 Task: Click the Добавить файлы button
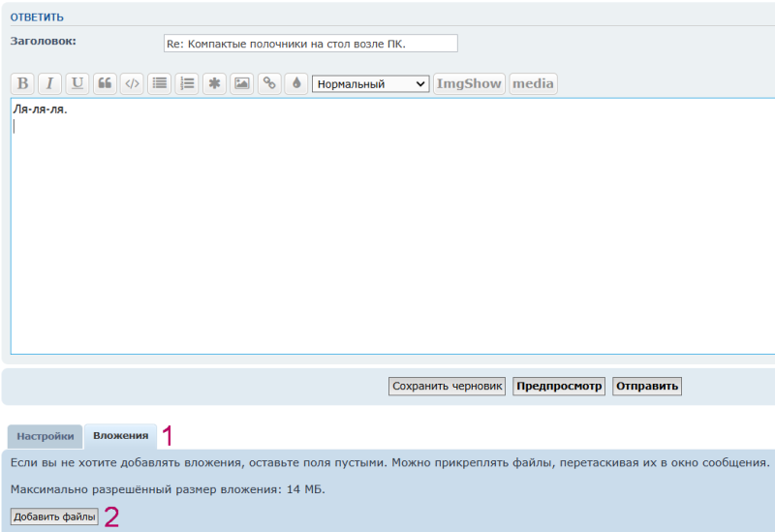(54, 516)
